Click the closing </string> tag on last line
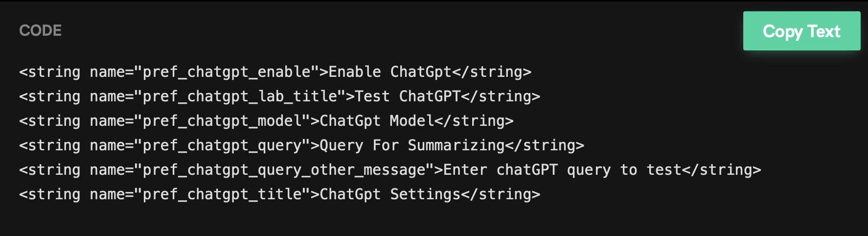Viewport: 868px width, 236px height. [x=501, y=194]
